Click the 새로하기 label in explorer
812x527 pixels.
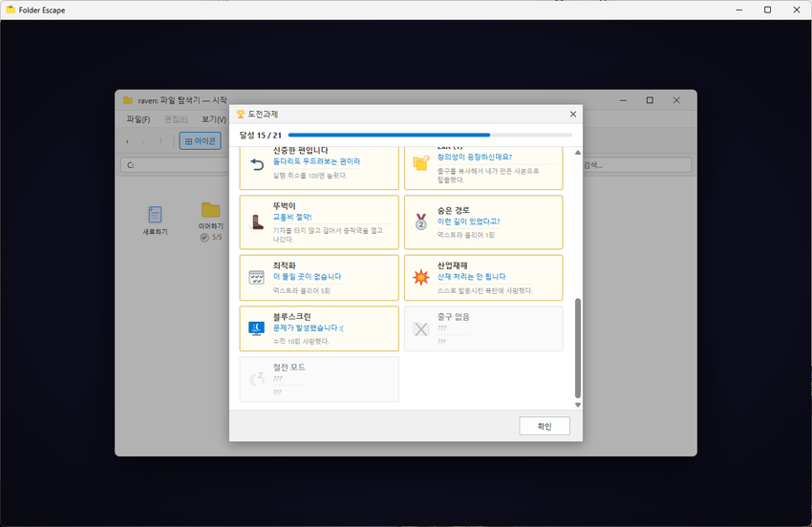(155, 232)
